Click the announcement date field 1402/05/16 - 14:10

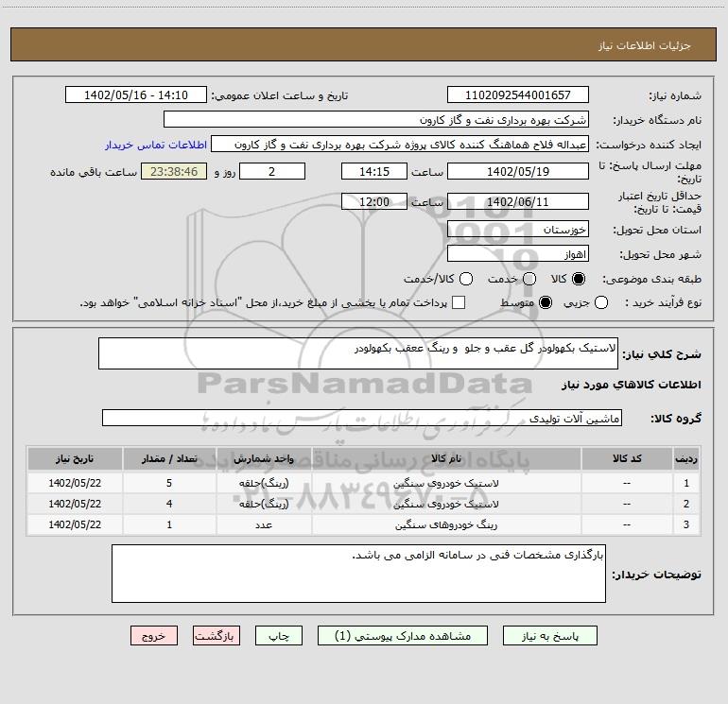pyautogui.click(x=136, y=94)
